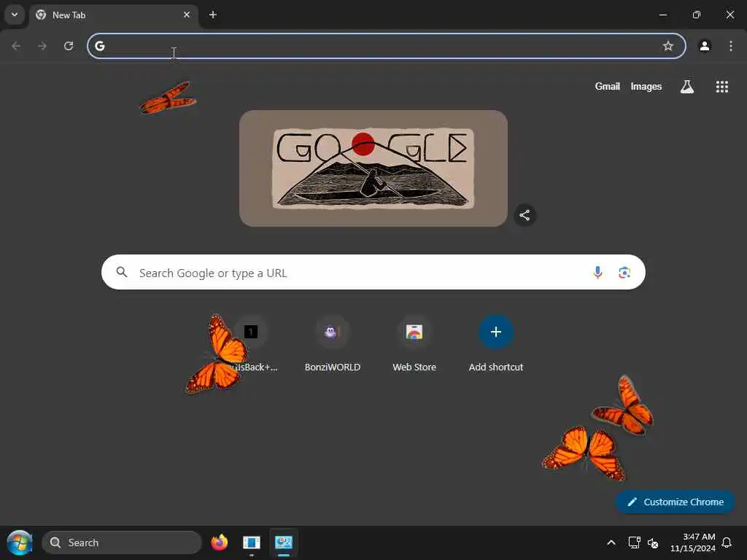Open the tab search dropdown arrow
The width and height of the screenshot is (747, 560).
(15, 15)
